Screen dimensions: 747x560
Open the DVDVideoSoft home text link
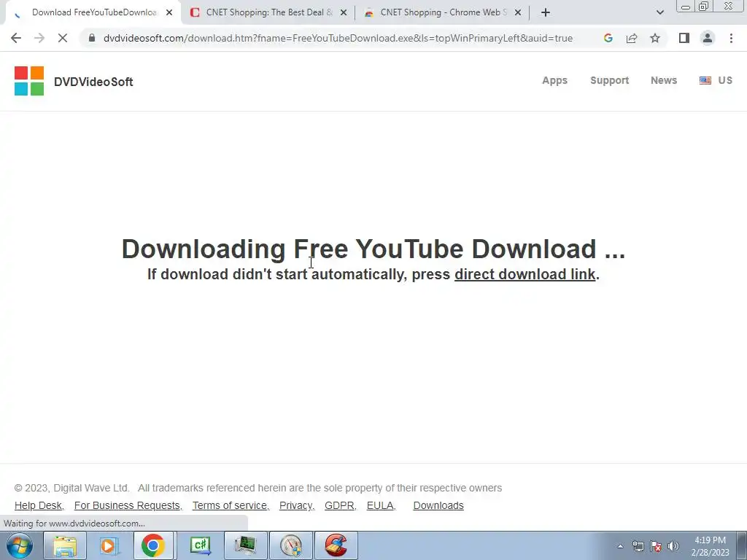(x=93, y=82)
